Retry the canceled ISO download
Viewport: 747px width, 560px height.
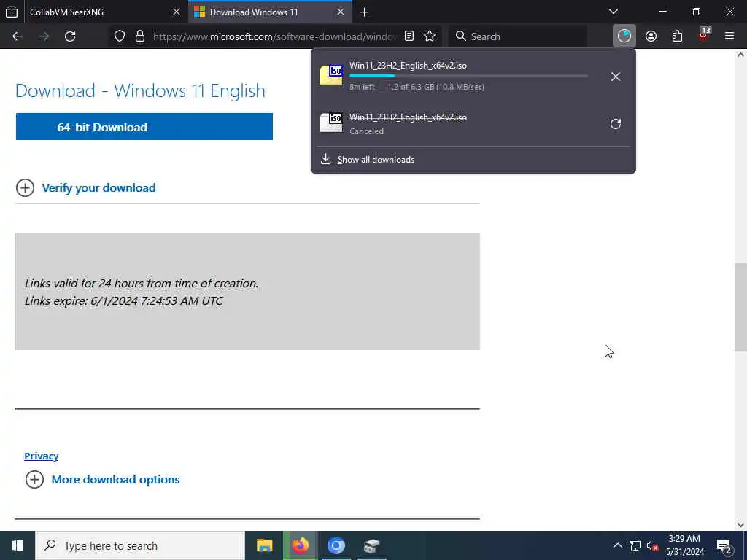click(x=616, y=124)
